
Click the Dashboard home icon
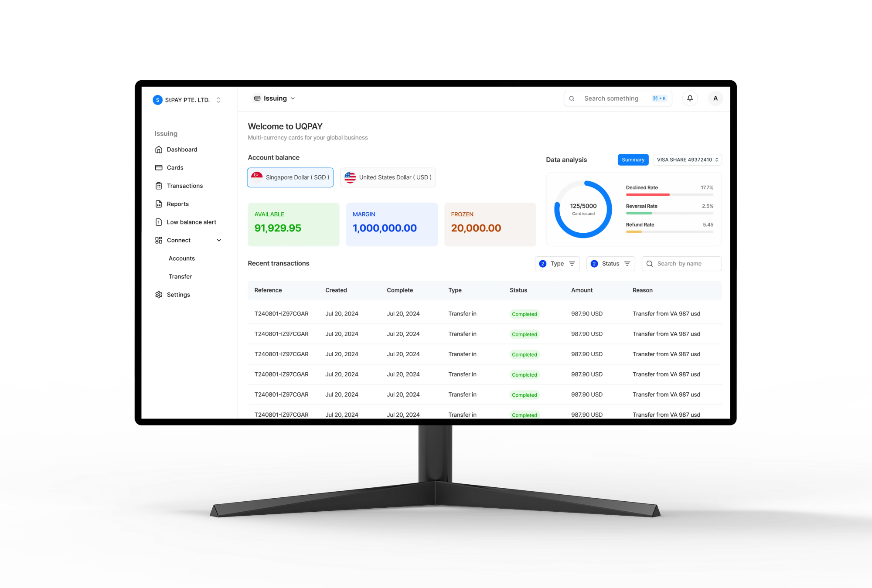[x=159, y=150]
